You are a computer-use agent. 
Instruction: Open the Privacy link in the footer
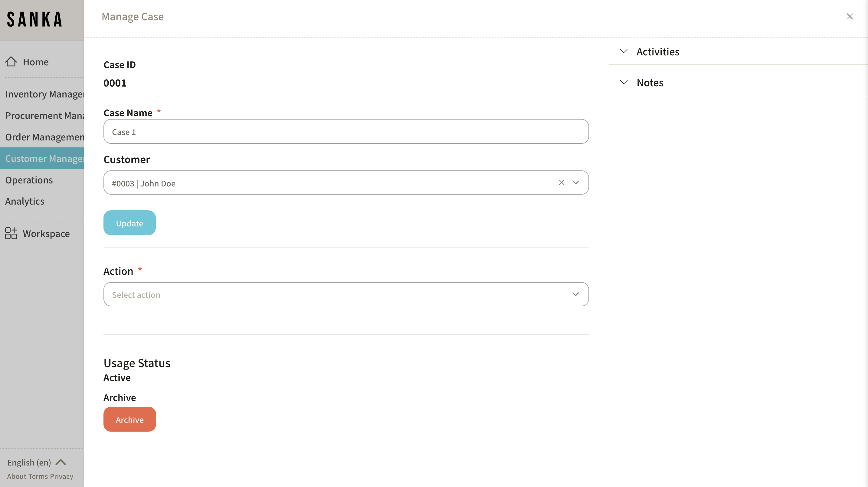(61, 476)
